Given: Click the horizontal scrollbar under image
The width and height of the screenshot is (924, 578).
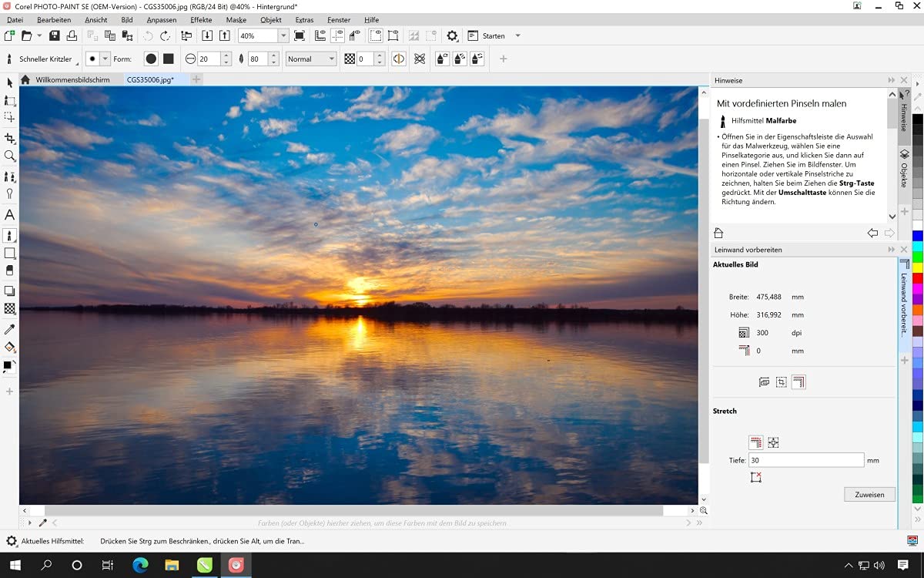Looking at the screenshot, I should click(353, 510).
